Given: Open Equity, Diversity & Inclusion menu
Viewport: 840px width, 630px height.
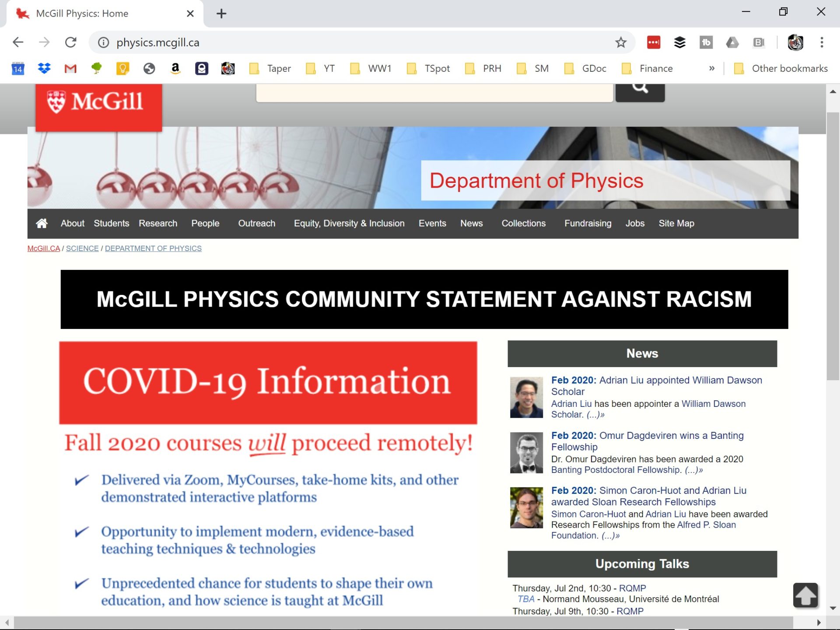Looking at the screenshot, I should click(349, 224).
